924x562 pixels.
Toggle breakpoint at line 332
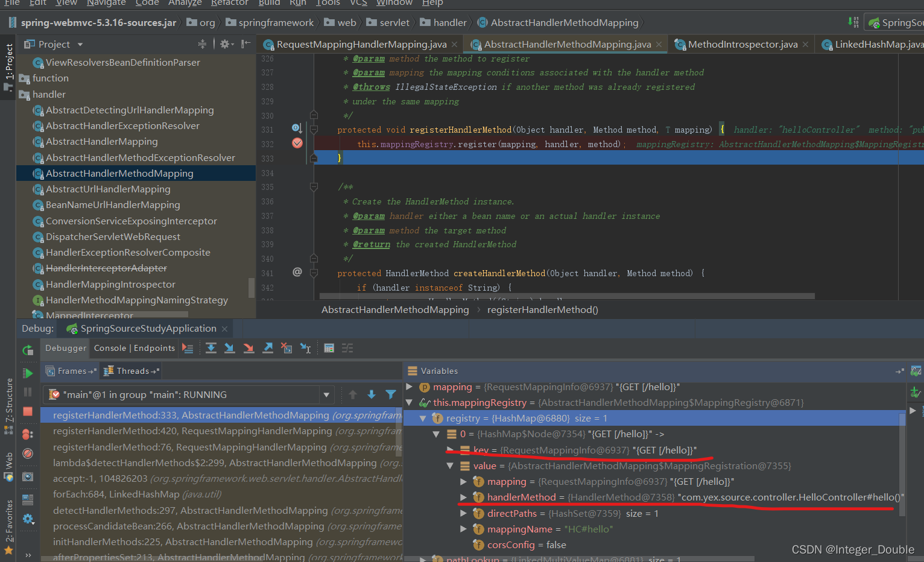[297, 144]
